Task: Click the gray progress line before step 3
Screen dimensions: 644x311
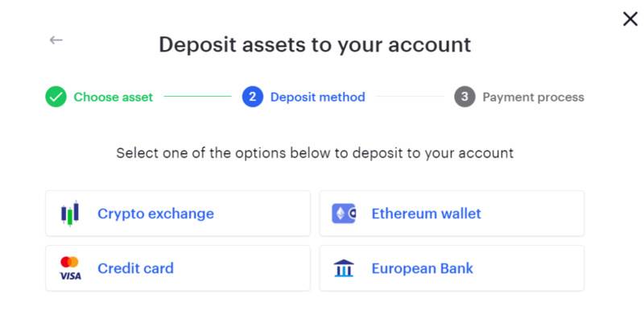Action: coord(410,97)
